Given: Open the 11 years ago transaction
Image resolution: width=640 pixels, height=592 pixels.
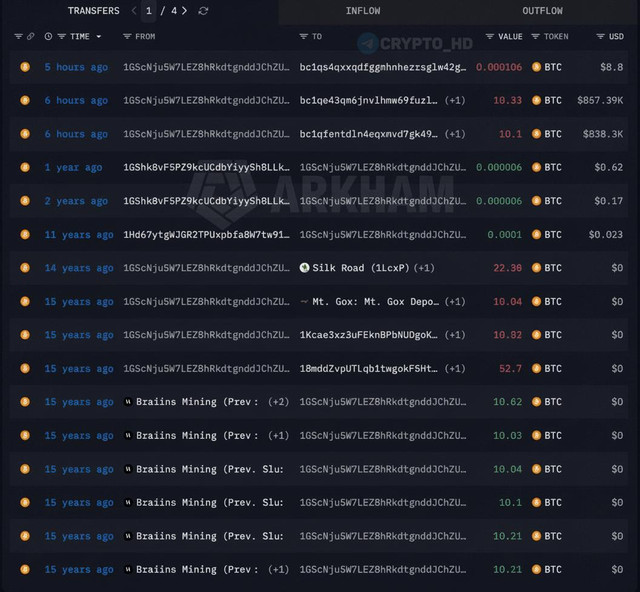Looking at the screenshot, I should [x=79, y=235].
